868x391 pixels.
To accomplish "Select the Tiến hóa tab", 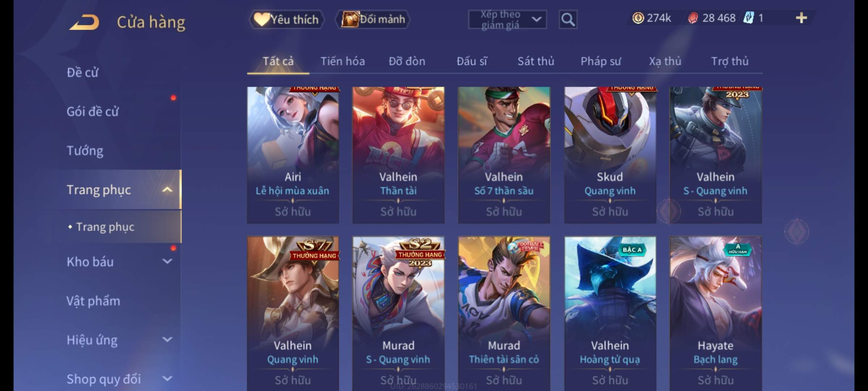I will point(342,61).
